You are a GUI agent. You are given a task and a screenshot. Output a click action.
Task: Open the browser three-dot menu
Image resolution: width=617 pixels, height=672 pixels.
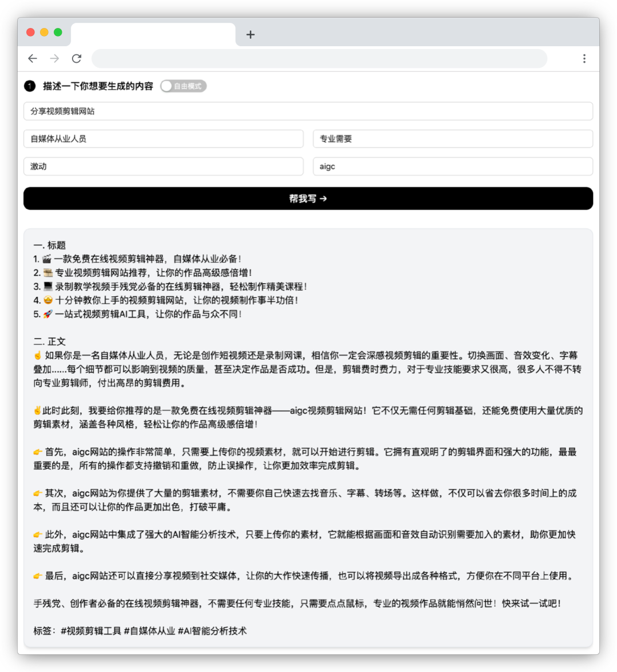click(x=584, y=58)
